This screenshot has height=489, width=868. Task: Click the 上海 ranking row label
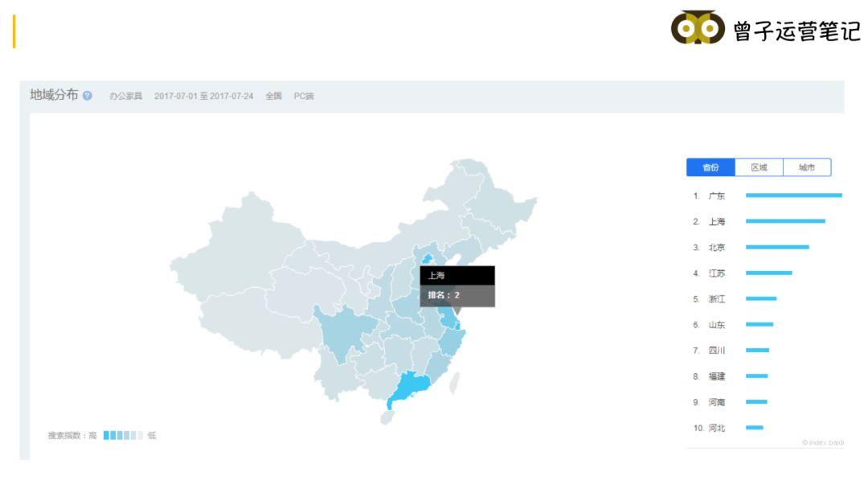point(716,221)
